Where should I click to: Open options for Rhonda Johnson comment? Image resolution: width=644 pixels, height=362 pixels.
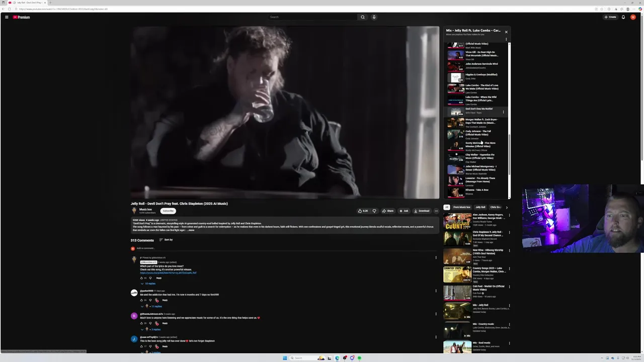[x=436, y=314]
